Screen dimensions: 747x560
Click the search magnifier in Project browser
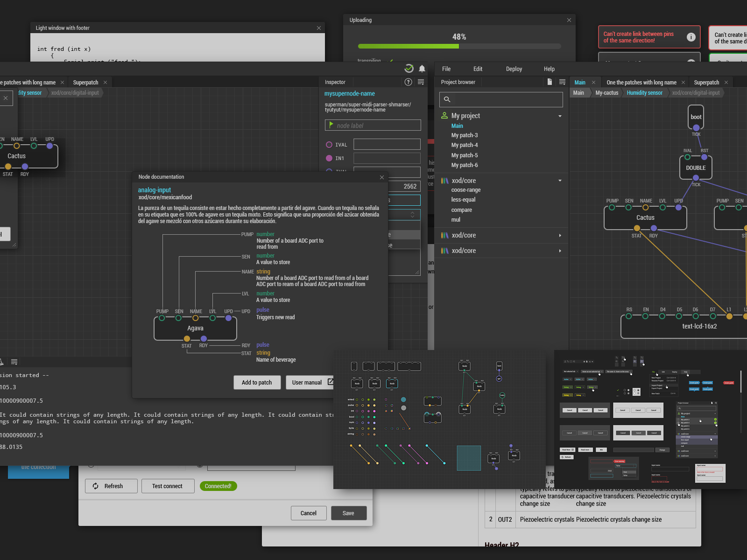447,99
